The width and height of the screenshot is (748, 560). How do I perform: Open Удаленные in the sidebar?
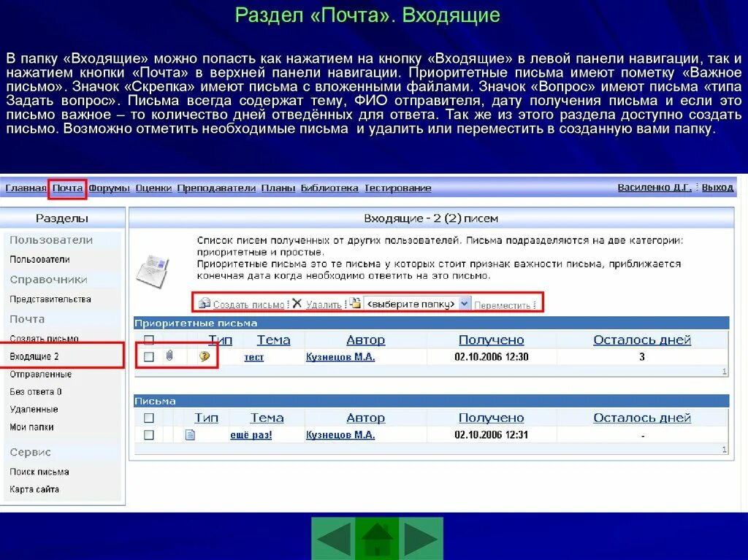(x=34, y=410)
